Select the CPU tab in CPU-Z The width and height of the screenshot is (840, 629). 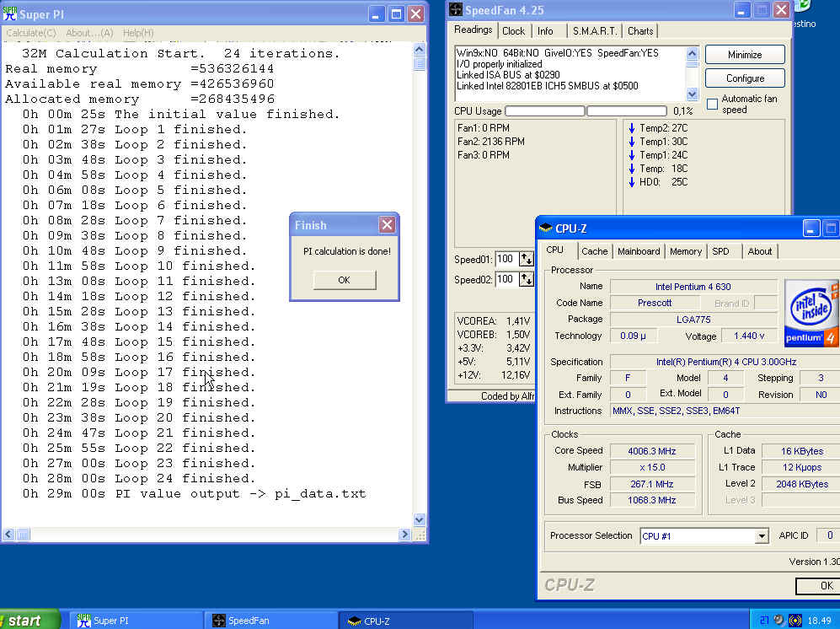555,250
